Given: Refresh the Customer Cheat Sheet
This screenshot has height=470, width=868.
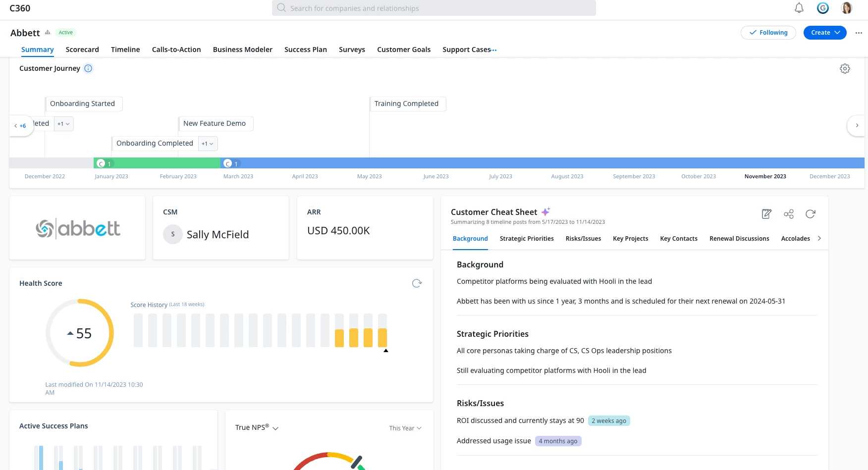Looking at the screenshot, I should [811, 214].
